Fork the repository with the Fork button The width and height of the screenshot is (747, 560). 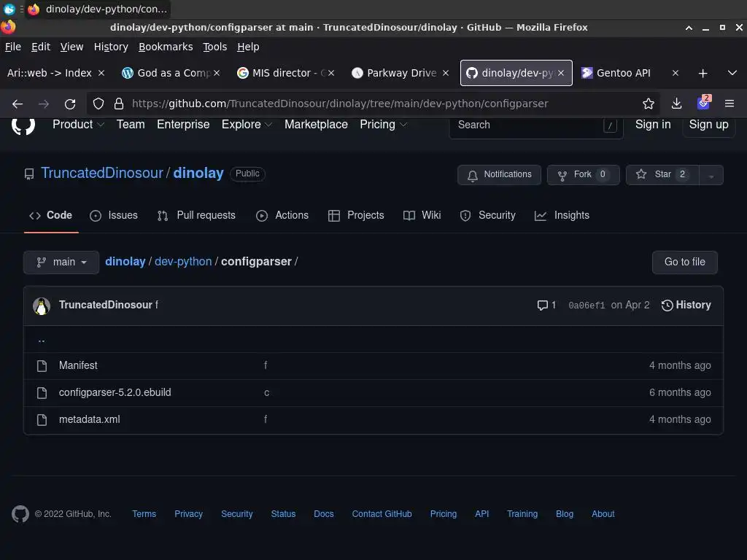click(583, 175)
